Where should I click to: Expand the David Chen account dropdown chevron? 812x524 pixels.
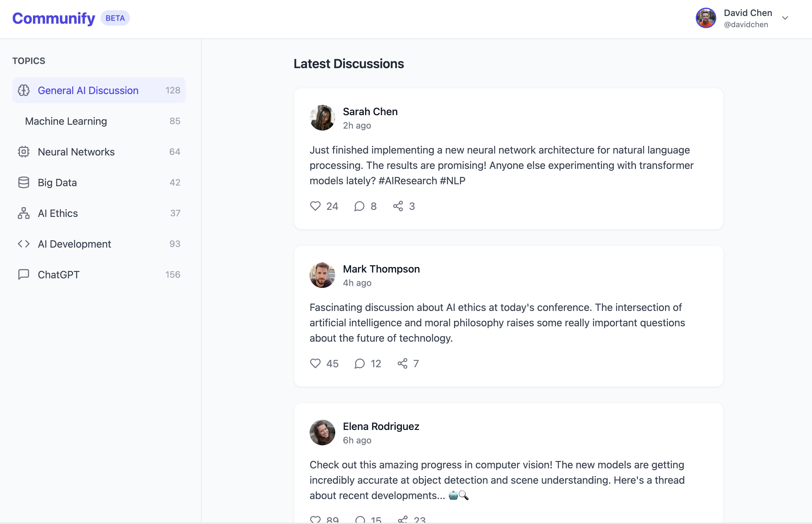pyautogui.click(x=785, y=18)
